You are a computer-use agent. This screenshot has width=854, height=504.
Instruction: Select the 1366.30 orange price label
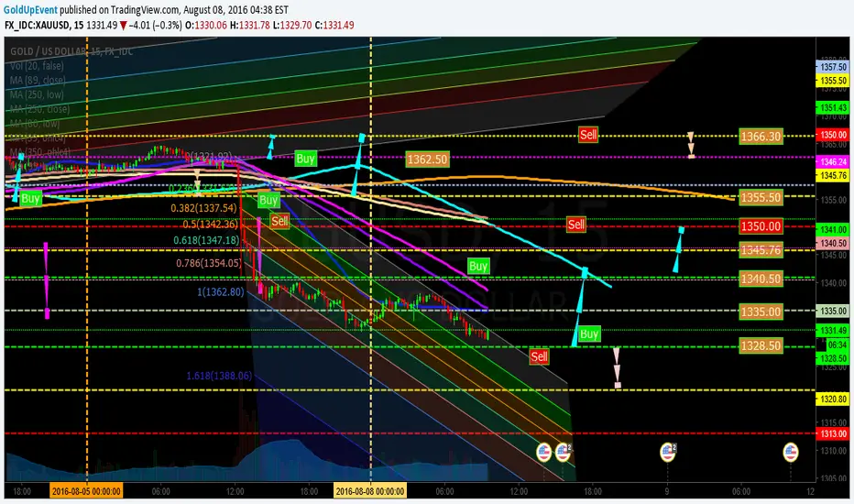pyautogui.click(x=761, y=137)
